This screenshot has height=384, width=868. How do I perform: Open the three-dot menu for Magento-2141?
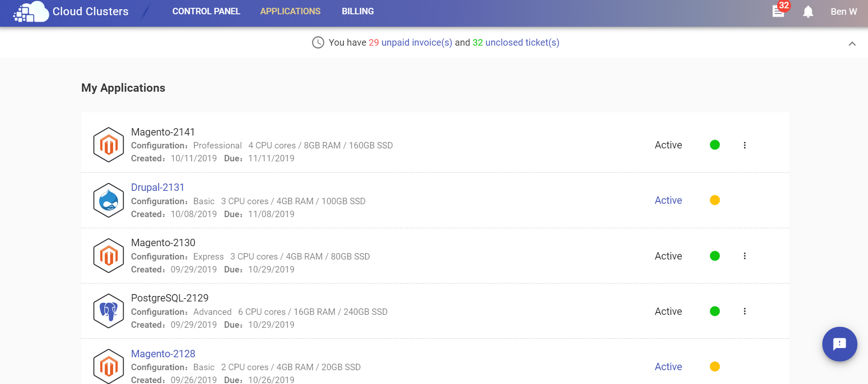point(744,145)
